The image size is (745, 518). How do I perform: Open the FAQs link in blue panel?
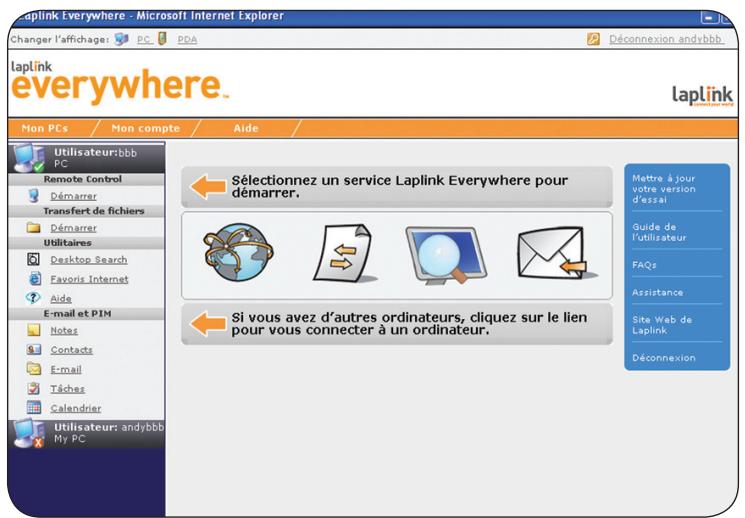tap(644, 265)
